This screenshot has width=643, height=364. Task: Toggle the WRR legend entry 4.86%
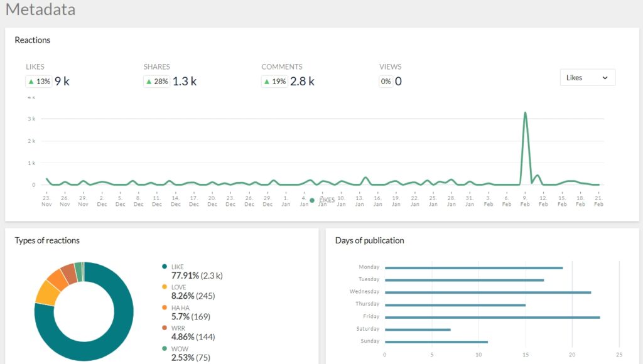click(188, 333)
